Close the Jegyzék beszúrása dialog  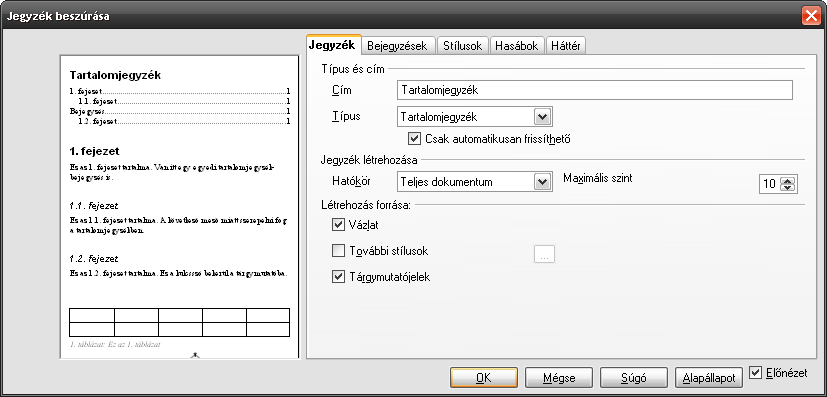tap(811, 16)
